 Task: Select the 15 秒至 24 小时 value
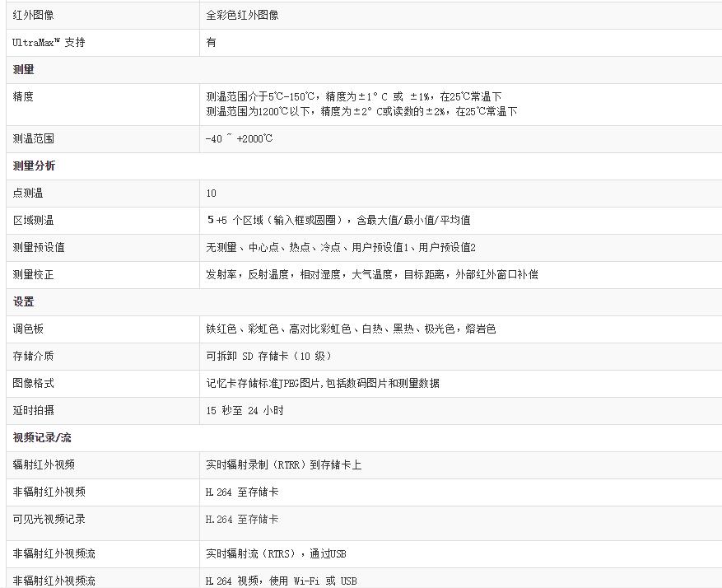click(x=245, y=410)
